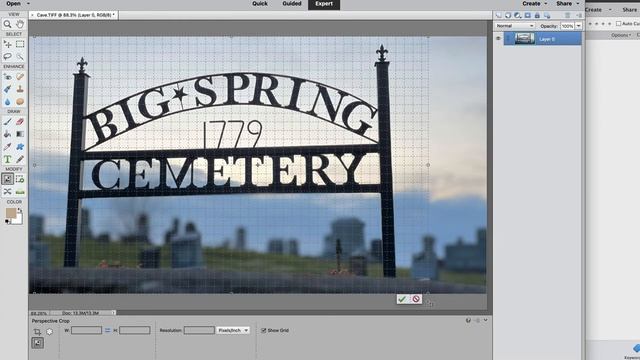Select the Type tool
The width and height of the screenshot is (640, 360).
(7, 159)
